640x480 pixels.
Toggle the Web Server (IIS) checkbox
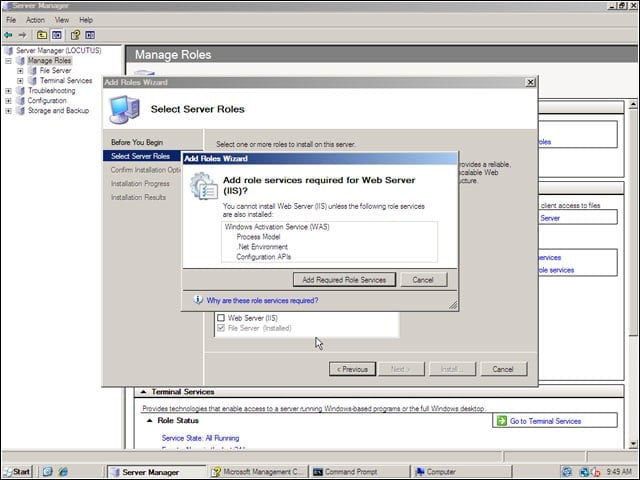pyautogui.click(x=221, y=318)
